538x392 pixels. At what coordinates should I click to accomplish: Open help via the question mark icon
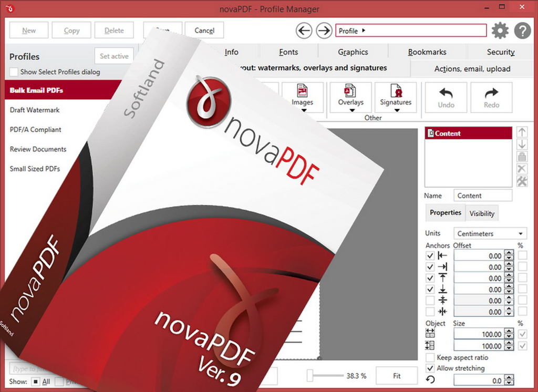(x=523, y=30)
